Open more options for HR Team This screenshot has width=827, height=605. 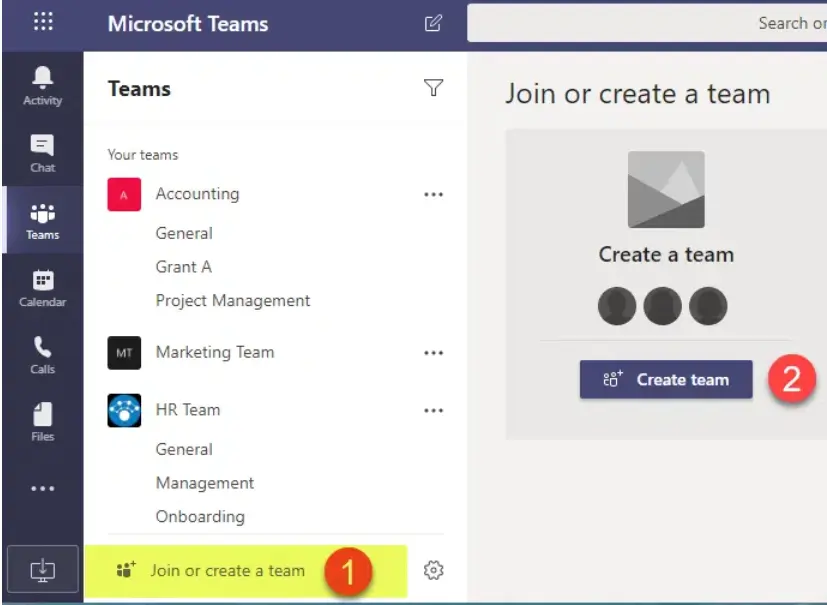433,410
